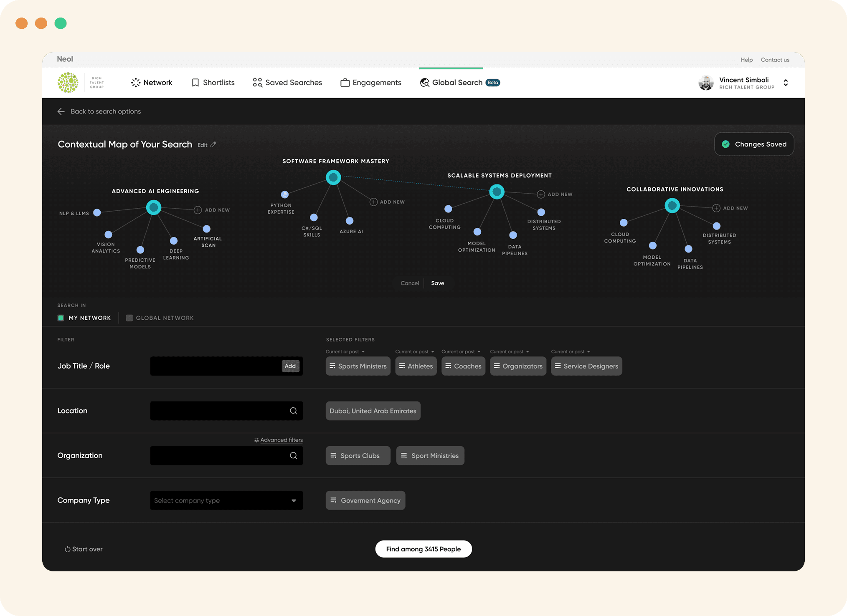Screen dimensions: 847x616
Task: Expand Current or past above Sports Ministers
Action: pos(345,351)
